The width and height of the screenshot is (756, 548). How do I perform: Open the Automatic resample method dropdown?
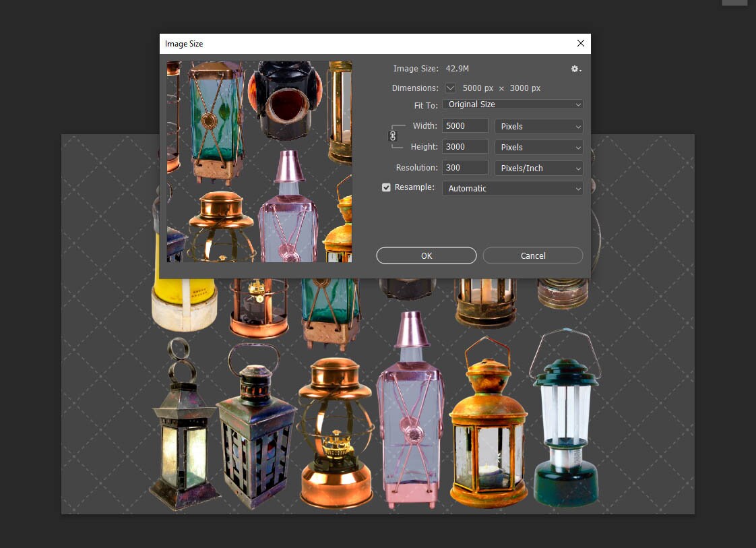coord(512,188)
